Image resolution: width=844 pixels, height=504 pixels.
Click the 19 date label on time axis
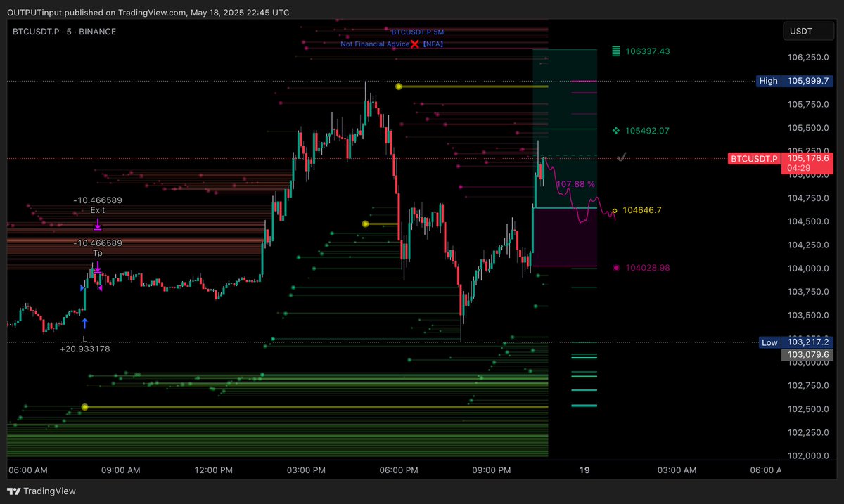(x=585, y=470)
